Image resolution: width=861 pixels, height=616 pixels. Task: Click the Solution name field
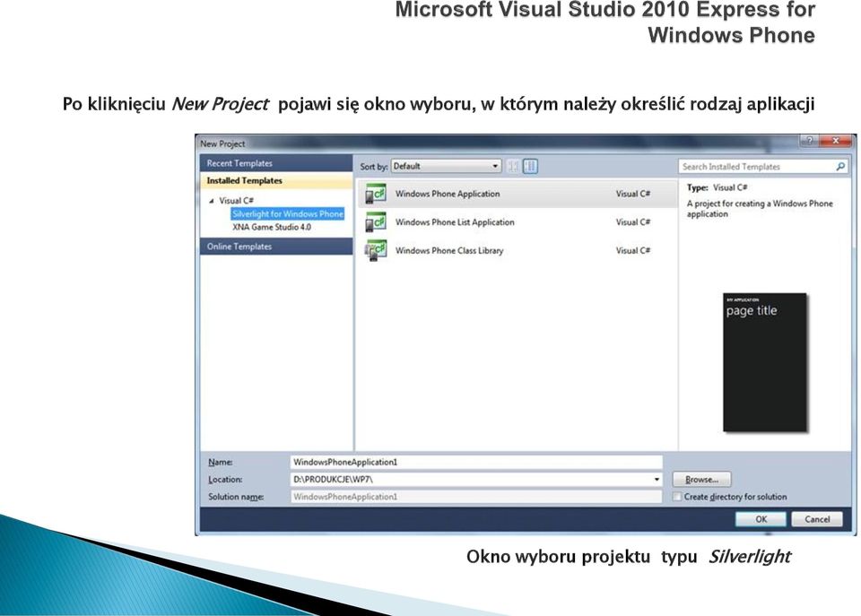[x=476, y=497]
